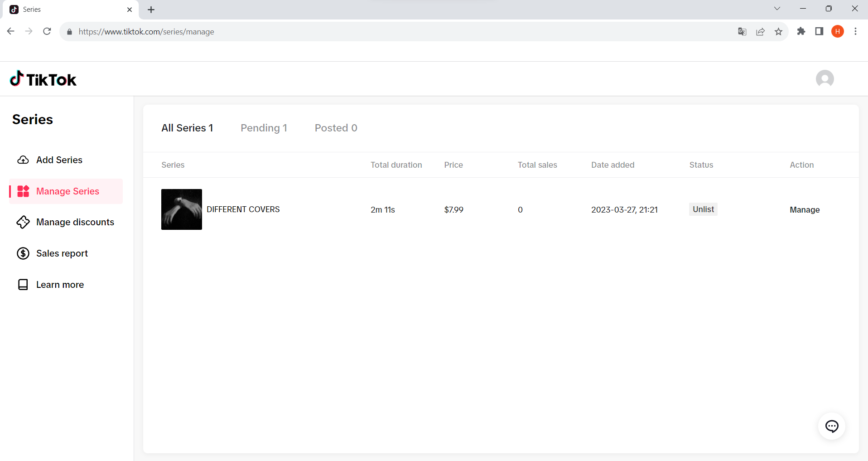
Task: Go back to the previous page
Action: [x=11, y=31]
